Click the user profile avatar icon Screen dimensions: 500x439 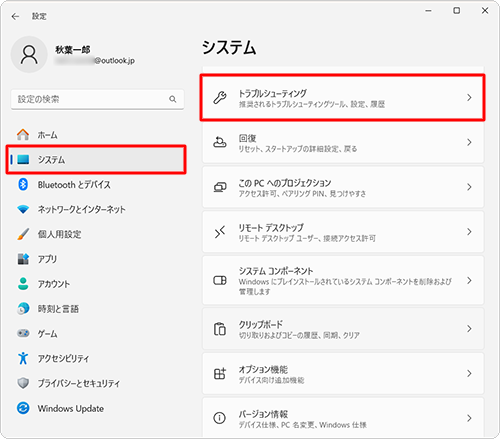[x=29, y=55]
